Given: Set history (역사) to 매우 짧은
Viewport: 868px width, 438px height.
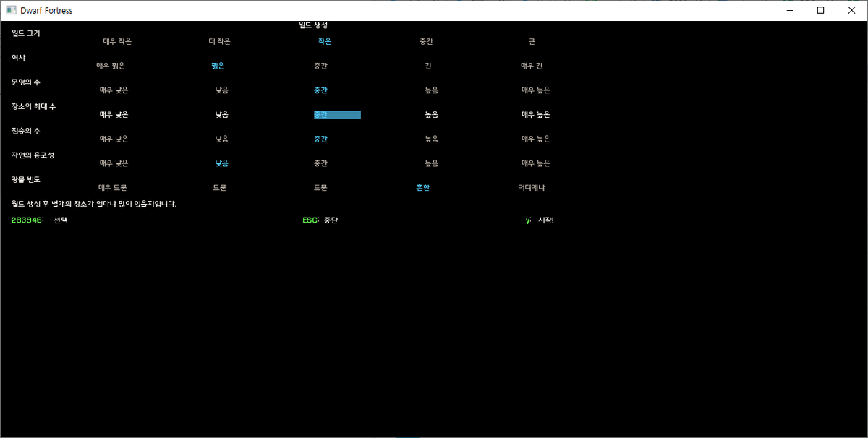Looking at the screenshot, I should coord(111,66).
